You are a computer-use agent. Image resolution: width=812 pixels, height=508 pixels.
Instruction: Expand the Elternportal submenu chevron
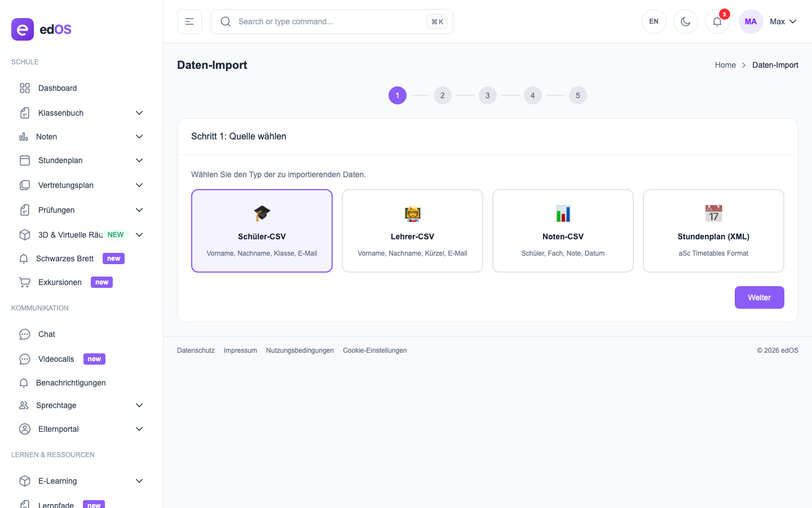coord(139,429)
